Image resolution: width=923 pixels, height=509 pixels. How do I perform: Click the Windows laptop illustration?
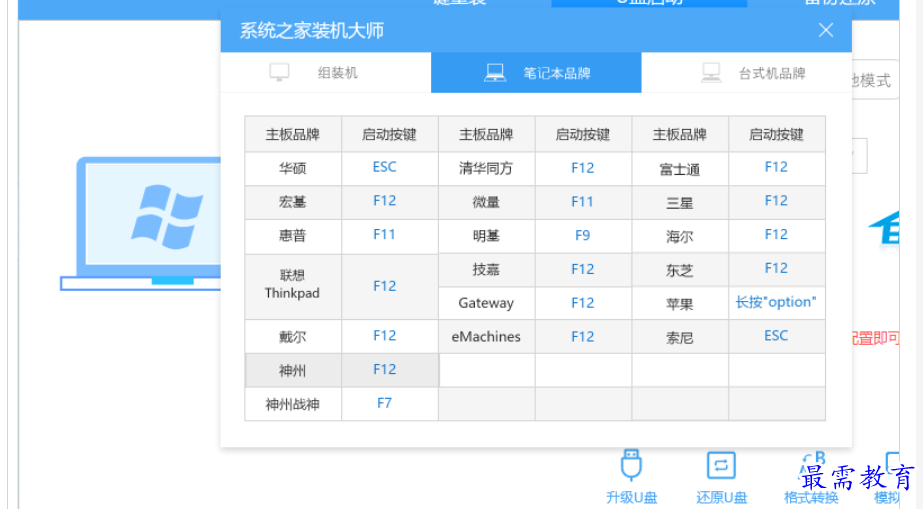click(141, 224)
